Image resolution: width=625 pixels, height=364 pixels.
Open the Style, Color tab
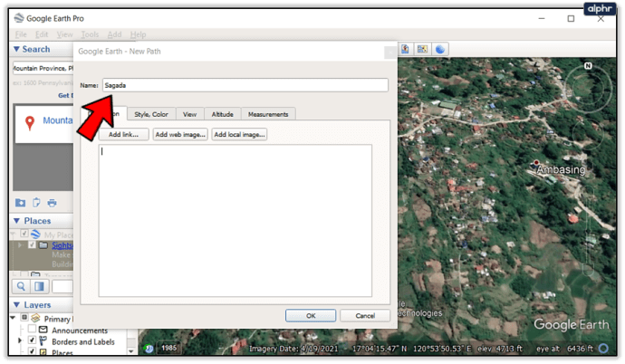point(150,114)
